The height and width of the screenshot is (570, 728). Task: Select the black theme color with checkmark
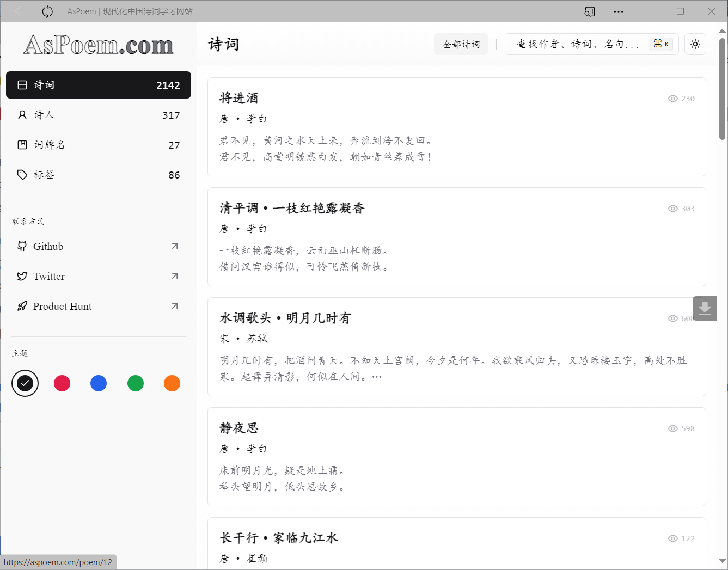coord(25,383)
